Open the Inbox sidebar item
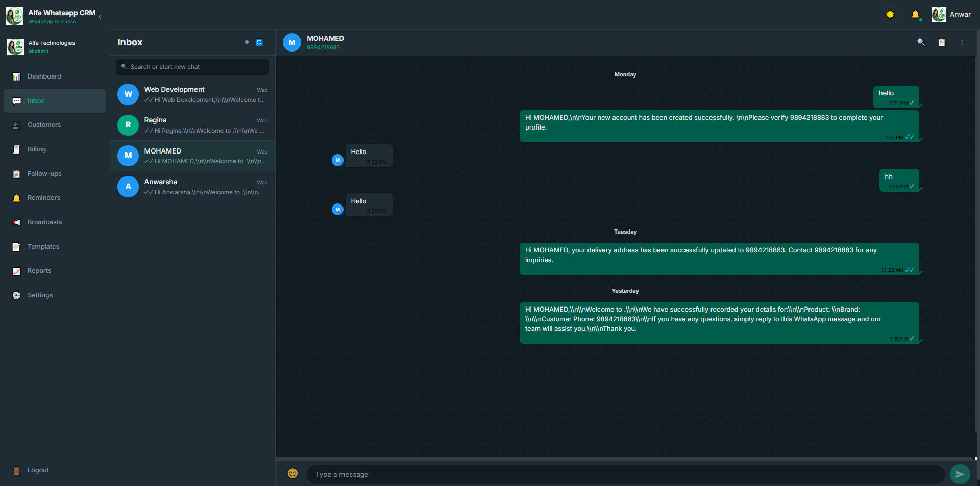 (55, 101)
